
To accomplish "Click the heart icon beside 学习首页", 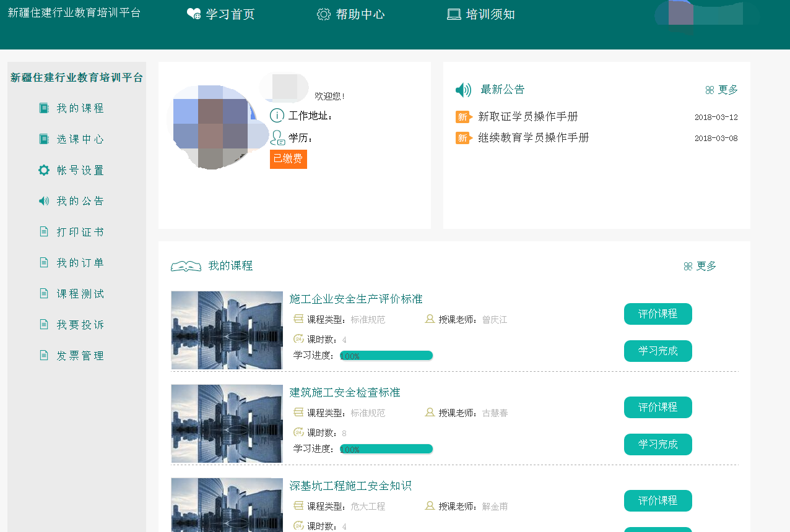I will [194, 14].
